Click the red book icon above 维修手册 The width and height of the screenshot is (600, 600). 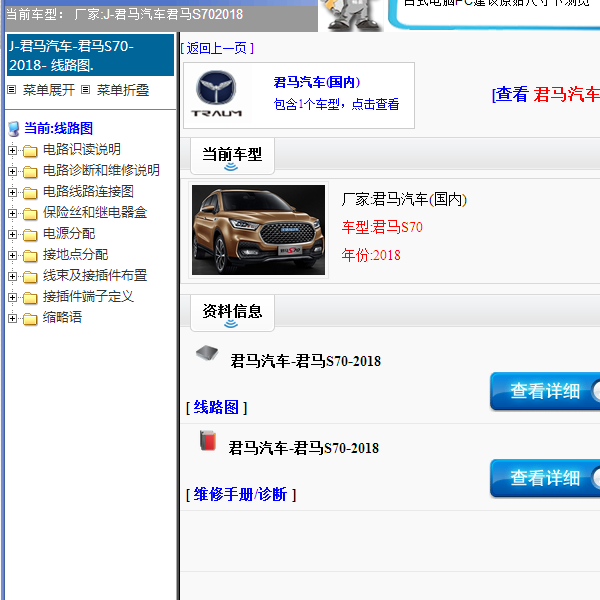coord(208,440)
